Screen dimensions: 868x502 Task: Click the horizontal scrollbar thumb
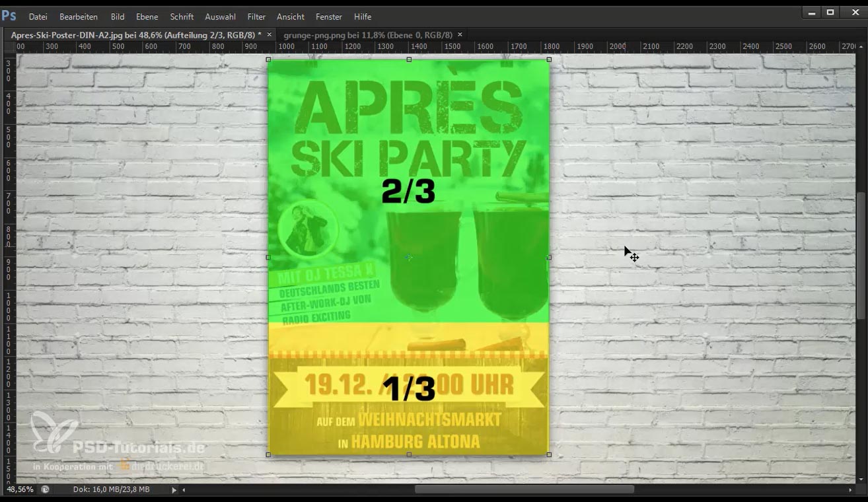[524, 489]
